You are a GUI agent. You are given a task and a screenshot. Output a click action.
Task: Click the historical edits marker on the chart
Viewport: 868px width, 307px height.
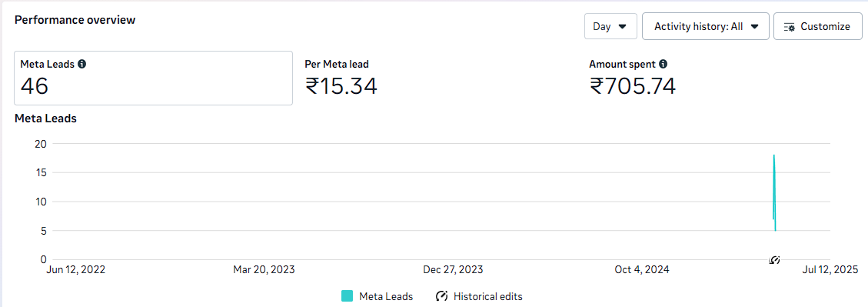tap(775, 259)
